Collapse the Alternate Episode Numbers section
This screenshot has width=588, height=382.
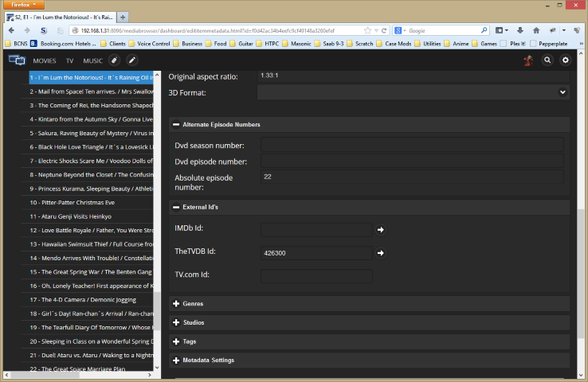point(175,125)
